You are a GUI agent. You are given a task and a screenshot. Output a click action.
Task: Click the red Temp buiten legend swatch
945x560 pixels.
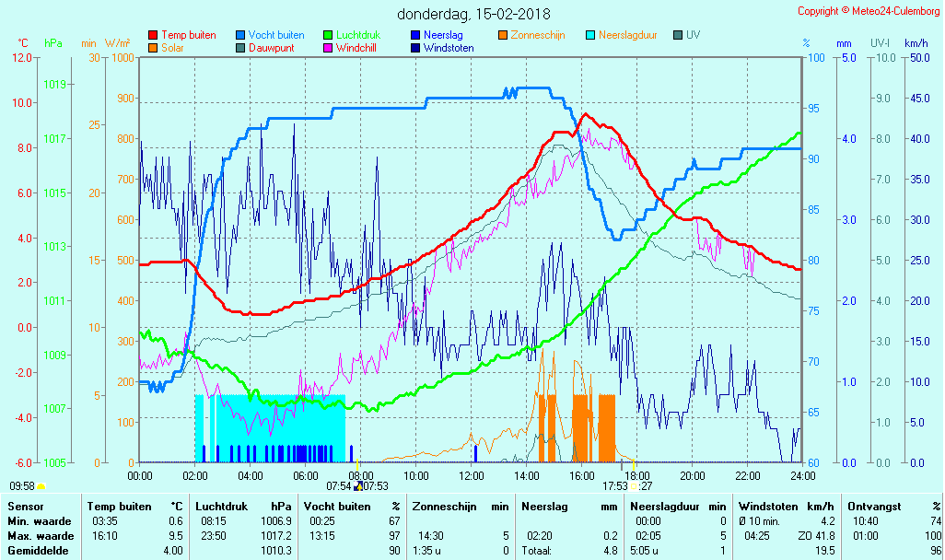153,36
